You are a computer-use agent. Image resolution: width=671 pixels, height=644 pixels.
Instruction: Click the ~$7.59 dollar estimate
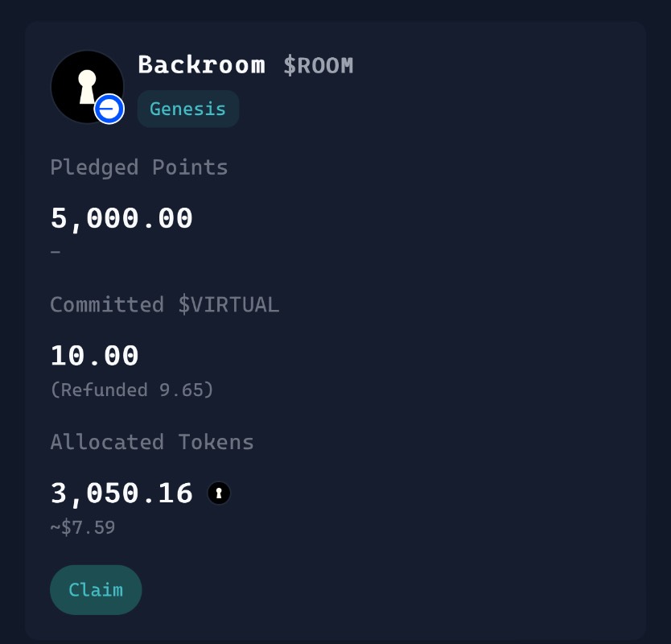tap(82, 528)
